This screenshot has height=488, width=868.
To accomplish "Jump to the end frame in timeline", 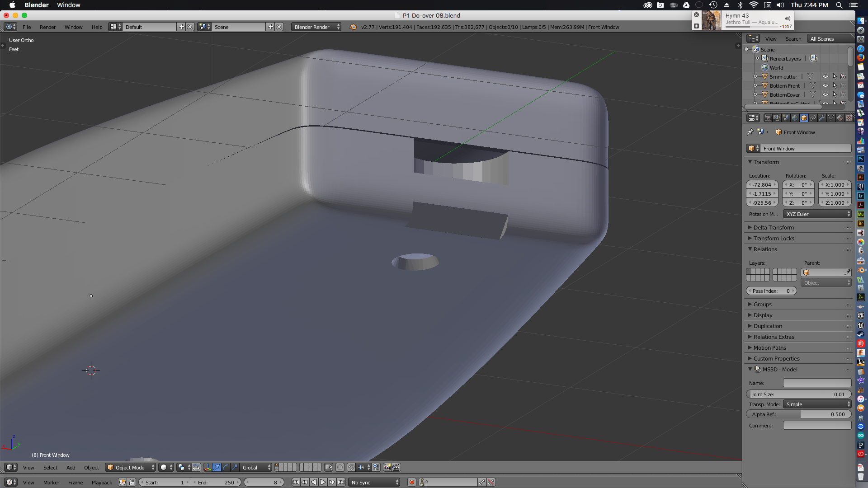I will [x=341, y=482].
